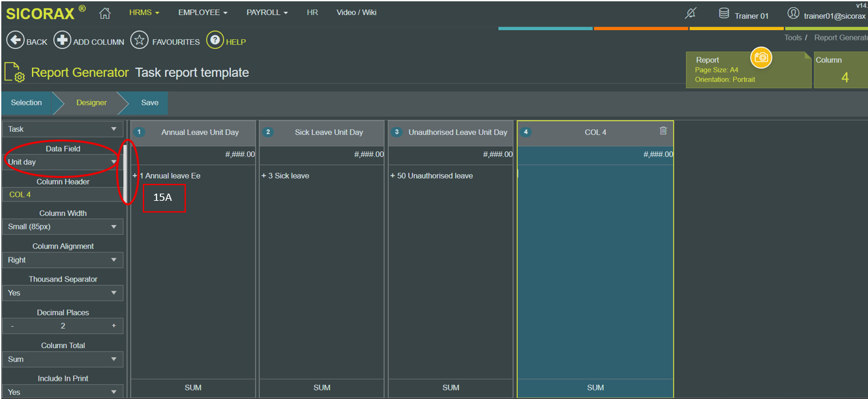Viewport: 868px width, 399px height.
Task: Open the EMPLOYEE menu
Action: pyautogui.click(x=203, y=12)
